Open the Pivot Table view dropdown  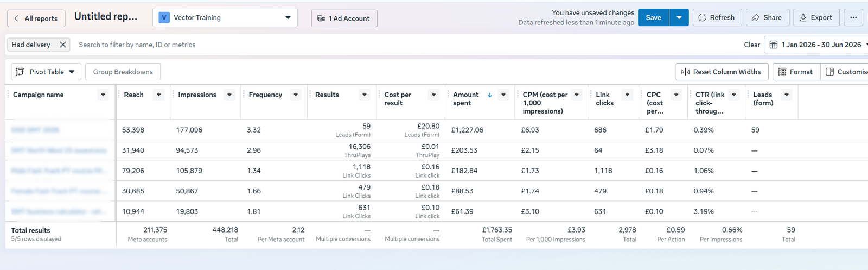(46, 72)
